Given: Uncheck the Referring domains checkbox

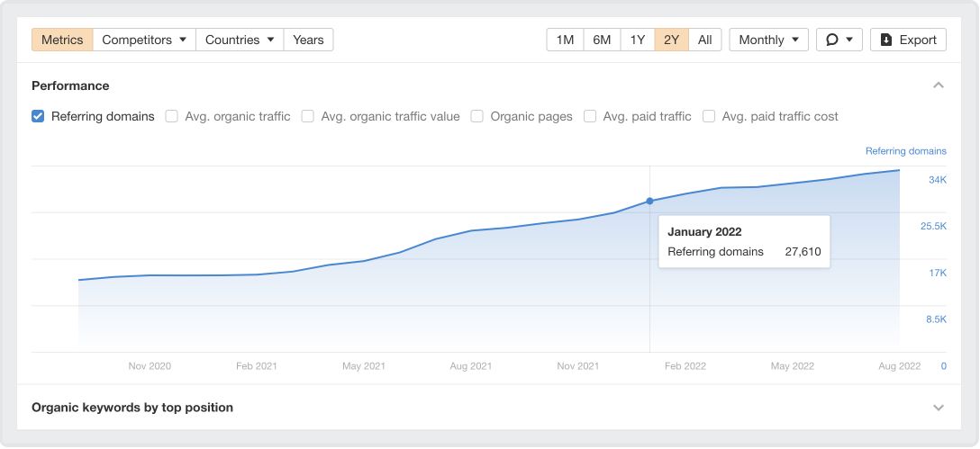Looking at the screenshot, I should [38, 116].
